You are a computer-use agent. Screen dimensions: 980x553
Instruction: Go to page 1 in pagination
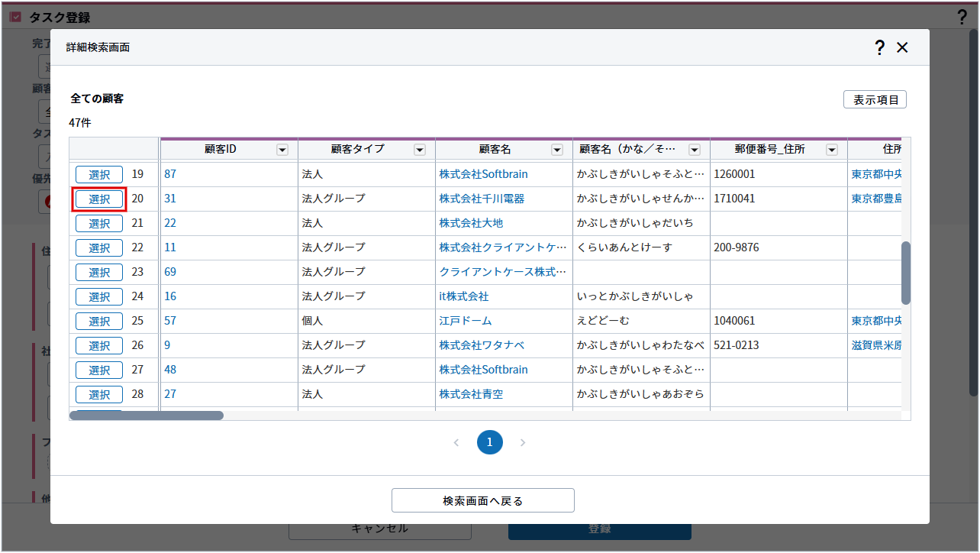pyautogui.click(x=490, y=442)
